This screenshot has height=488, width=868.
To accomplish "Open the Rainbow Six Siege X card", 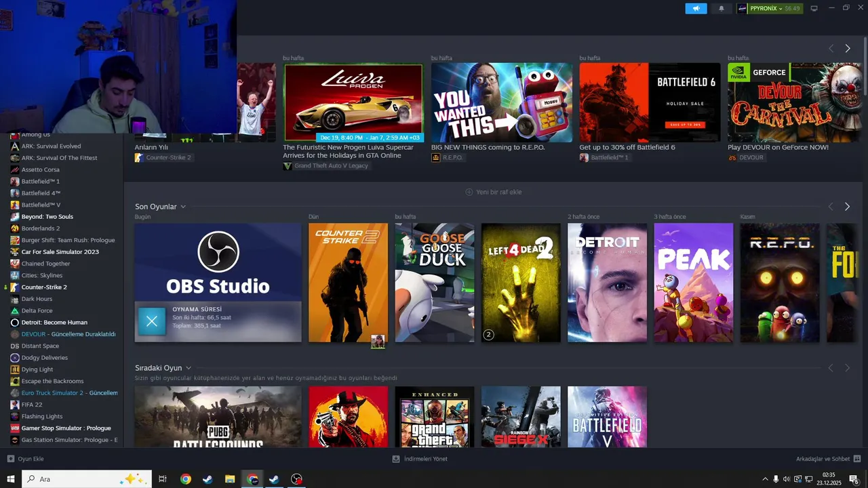I will click(x=521, y=417).
